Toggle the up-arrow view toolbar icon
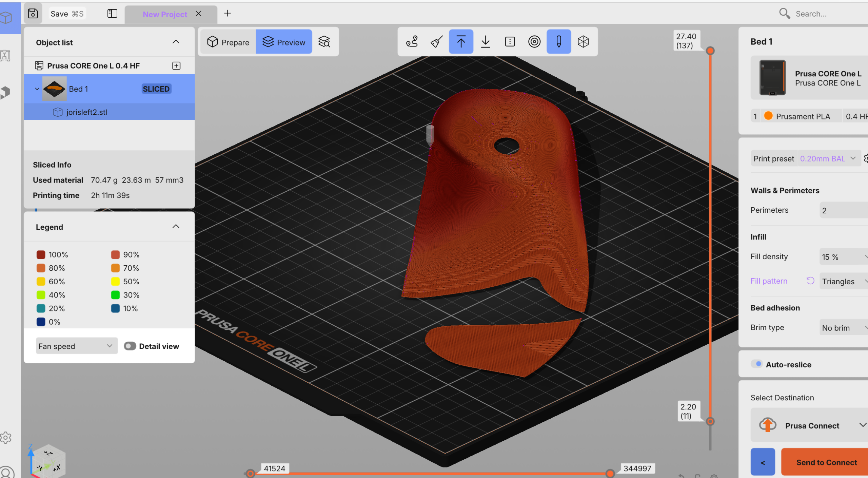 tap(461, 42)
